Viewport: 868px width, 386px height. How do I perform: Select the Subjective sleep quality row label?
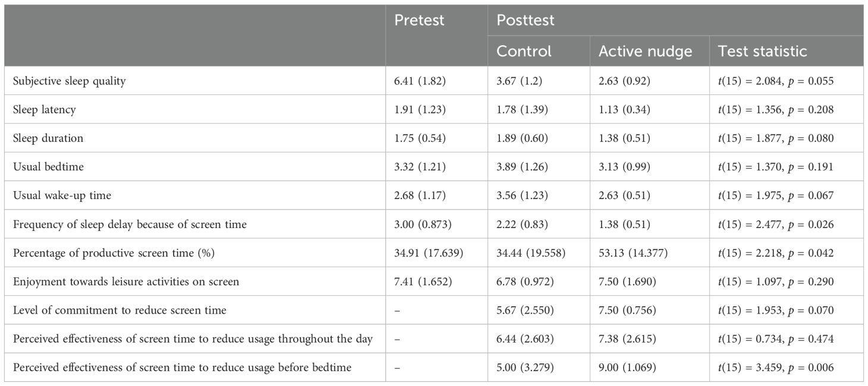(70, 81)
